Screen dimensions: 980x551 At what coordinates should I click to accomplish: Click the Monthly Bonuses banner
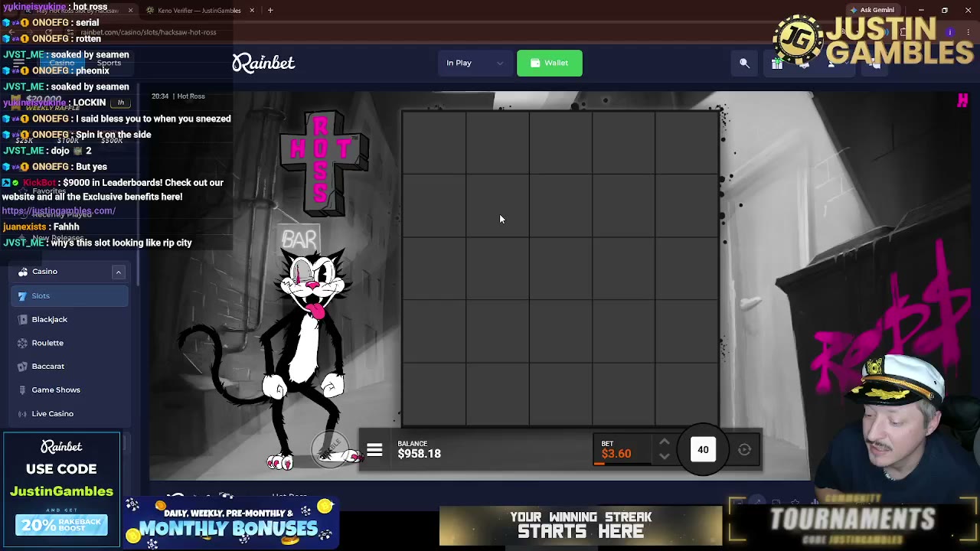231,523
